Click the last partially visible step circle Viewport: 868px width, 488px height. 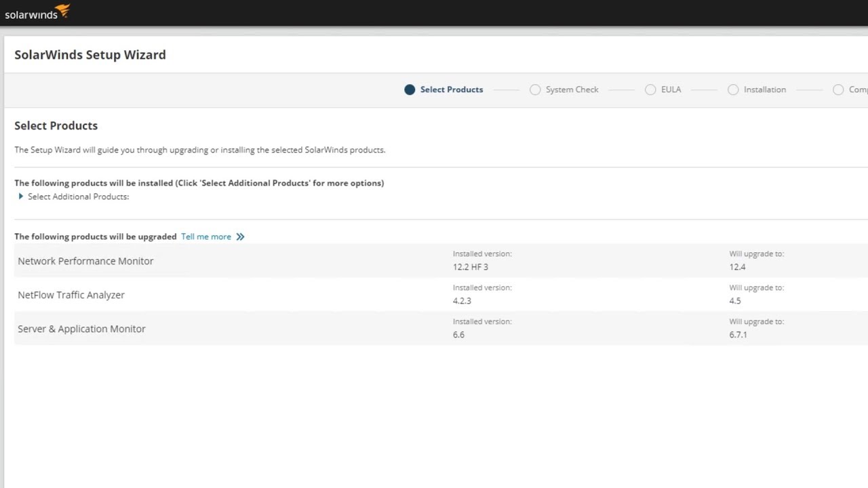[838, 89]
